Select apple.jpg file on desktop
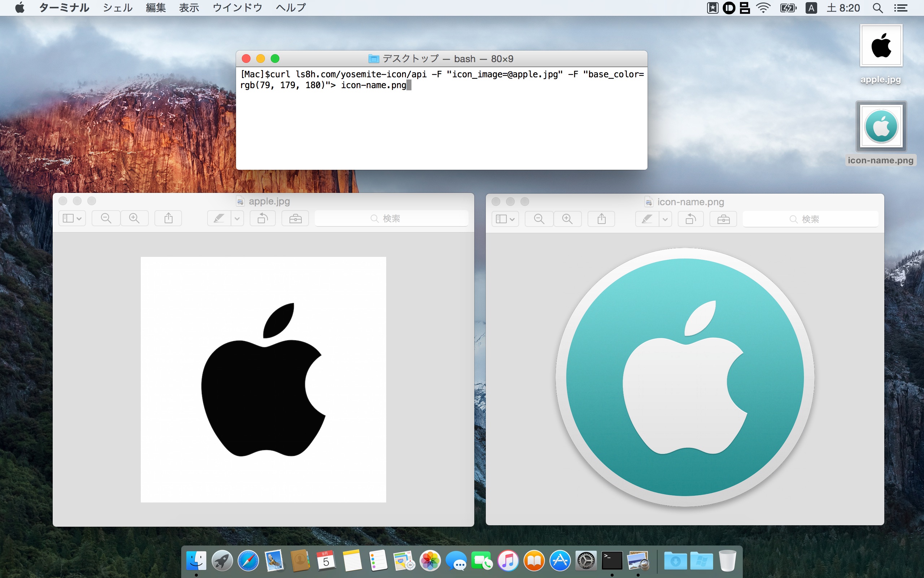The height and width of the screenshot is (578, 924). tap(881, 54)
